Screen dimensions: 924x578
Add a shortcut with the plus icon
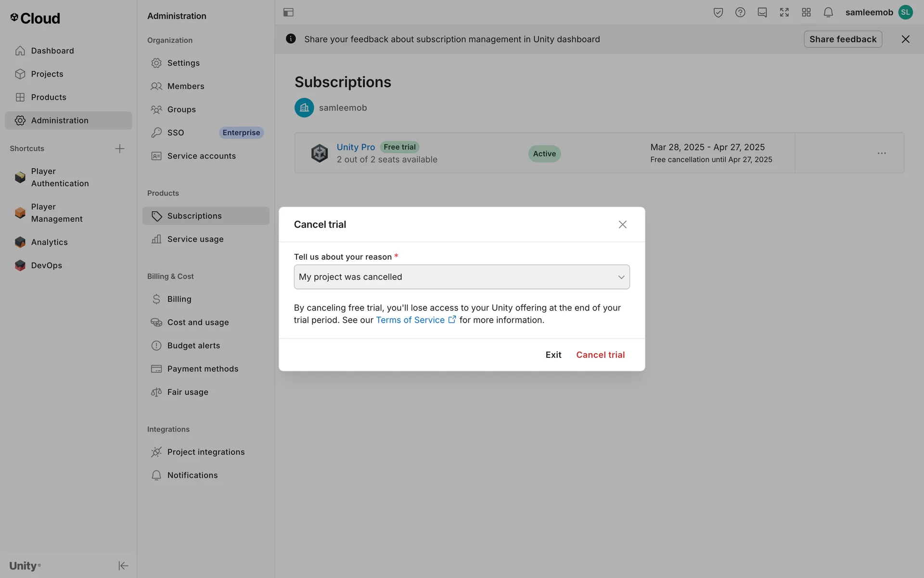coord(120,148)
